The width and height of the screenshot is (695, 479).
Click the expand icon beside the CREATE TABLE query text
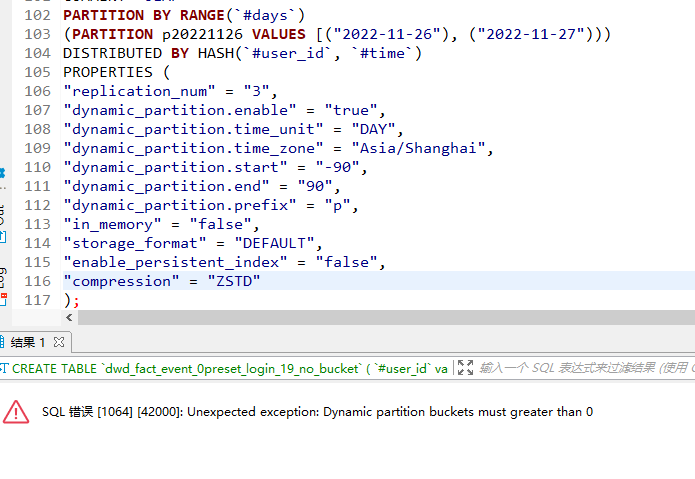pos(465,368)
